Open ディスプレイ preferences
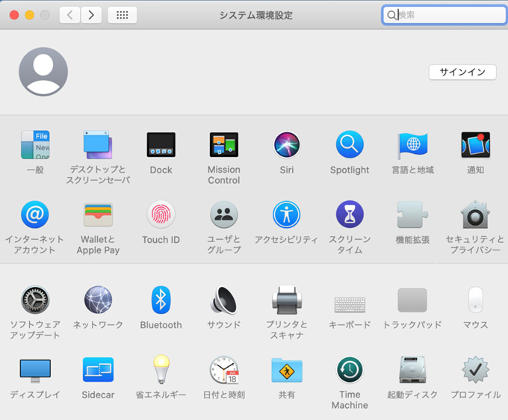 click(35, 370)
